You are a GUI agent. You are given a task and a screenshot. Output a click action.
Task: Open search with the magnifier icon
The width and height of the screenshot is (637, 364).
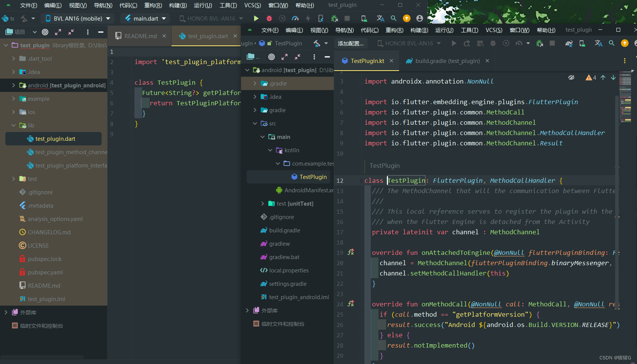[394, 18]
